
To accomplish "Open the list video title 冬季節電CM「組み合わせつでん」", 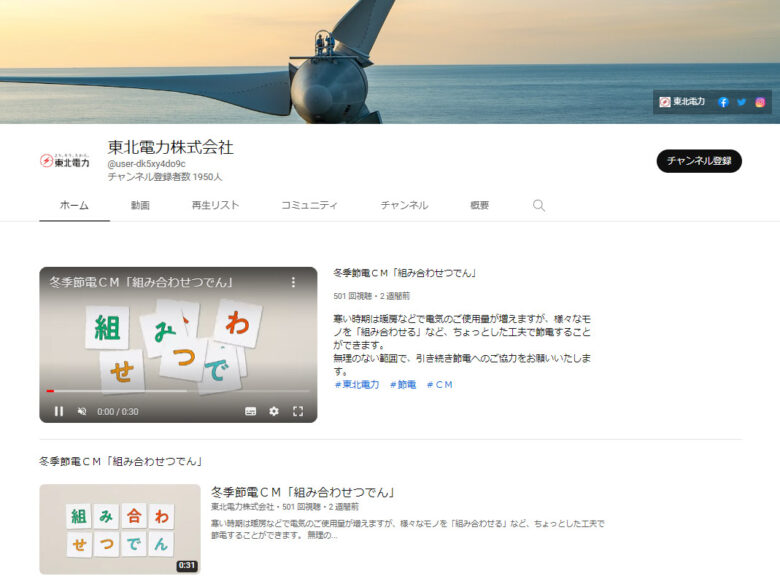I will click(303, 492).
